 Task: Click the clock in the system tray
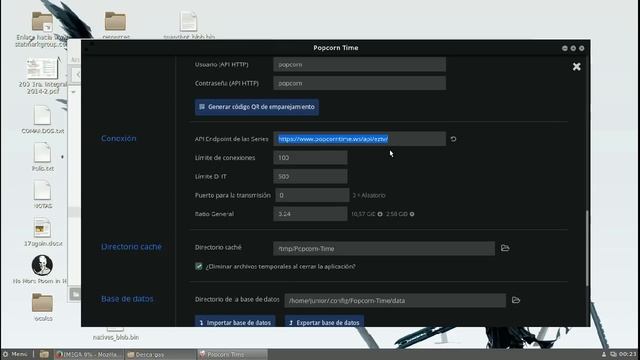pos(628,354)
